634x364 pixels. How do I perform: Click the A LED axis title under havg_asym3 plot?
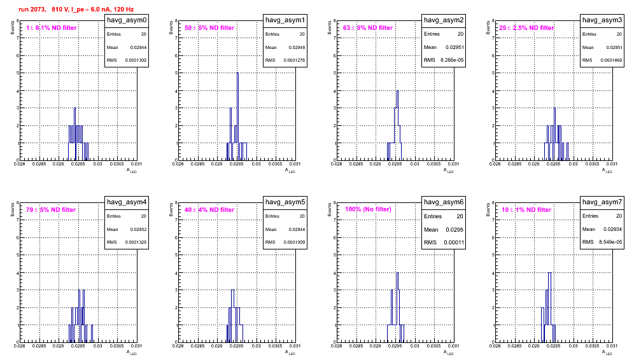(x=607, y=171)
